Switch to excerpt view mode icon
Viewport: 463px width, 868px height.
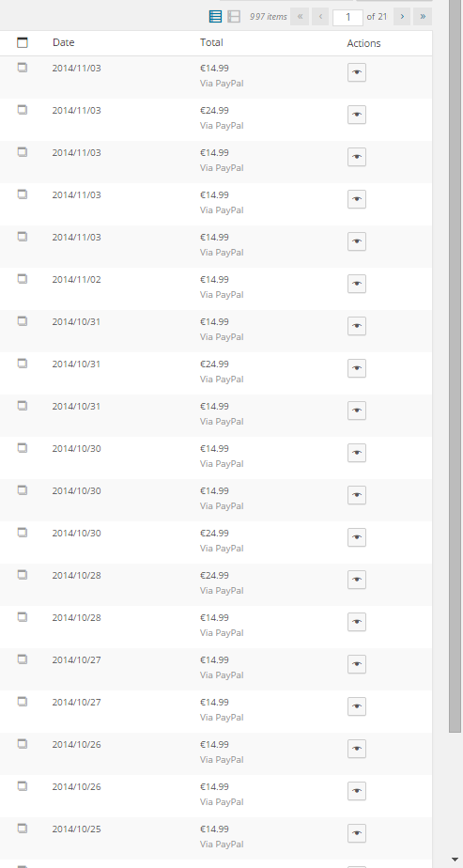pos(234,17)
